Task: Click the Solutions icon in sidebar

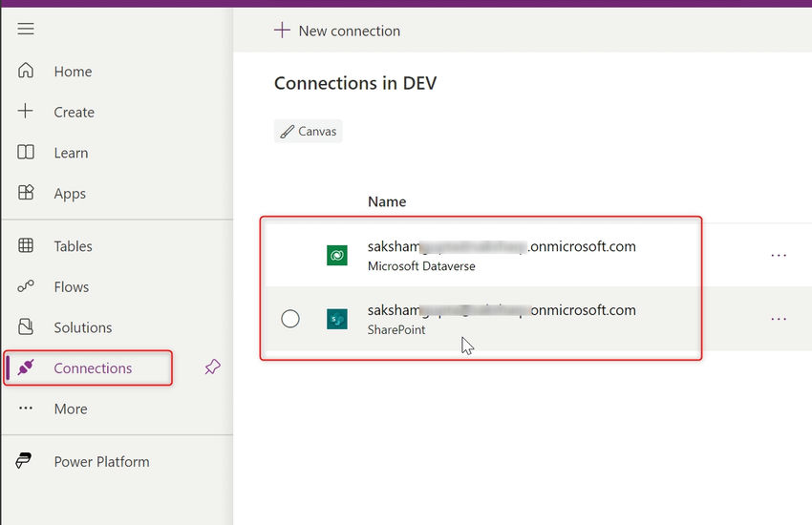Action: (26, 326)
